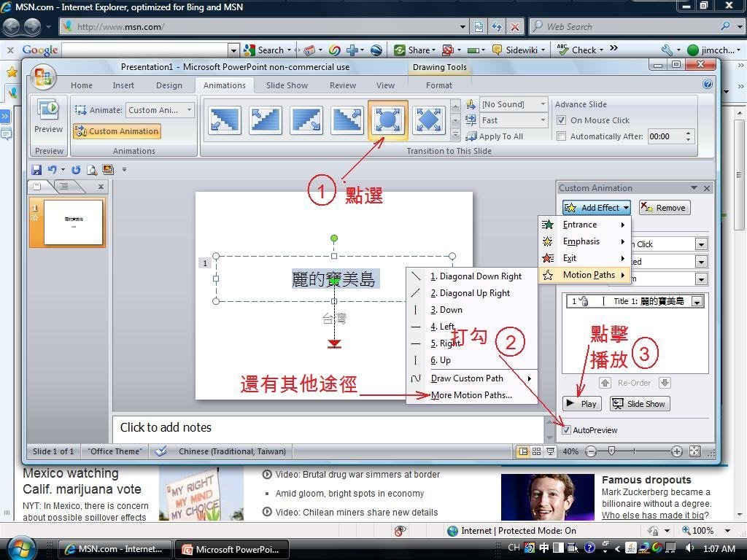Click the Save icon in quick access toolbar
747x560 pixels.
tap(36, 169)
